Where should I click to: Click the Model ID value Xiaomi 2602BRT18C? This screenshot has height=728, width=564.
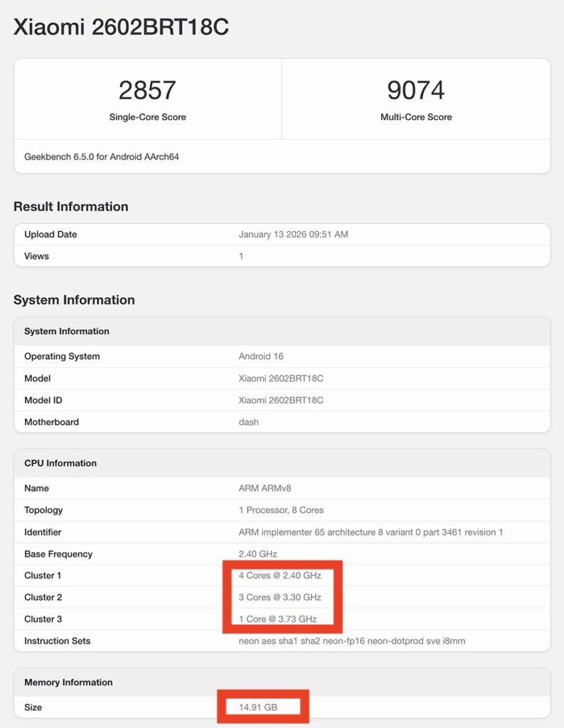281,400
